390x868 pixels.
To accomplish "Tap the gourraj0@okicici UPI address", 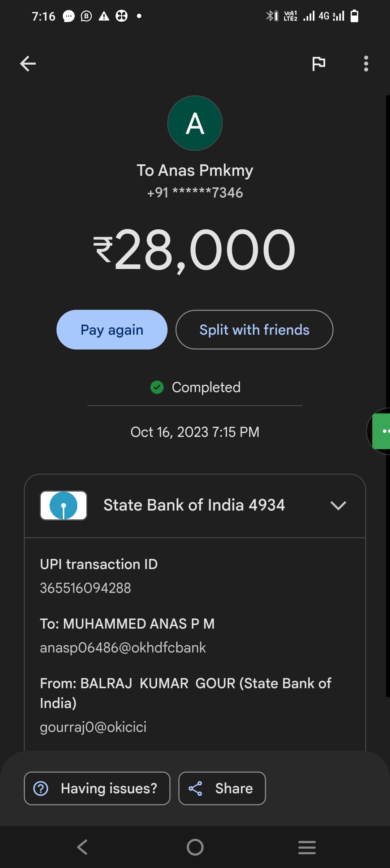I will click(93, 727).
